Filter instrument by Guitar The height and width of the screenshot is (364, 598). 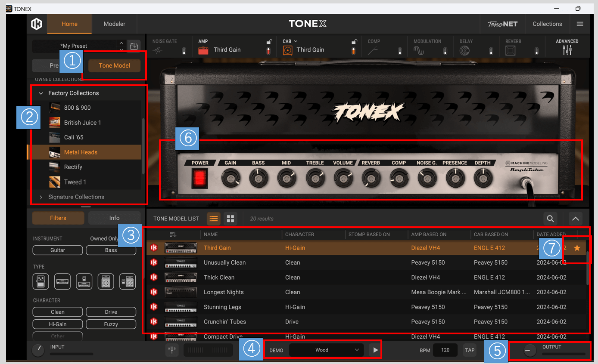coord(58,250)
